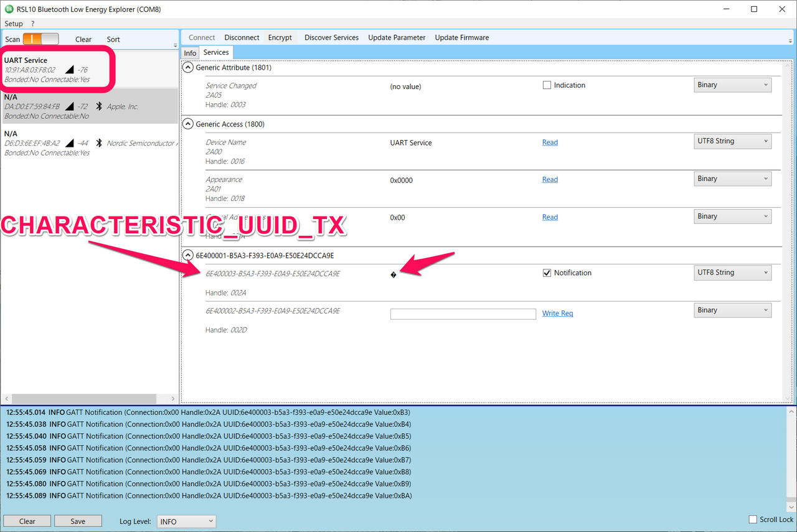797x532 pixels.
Task: Click the Save log button
Action: [x=78, y=521]
